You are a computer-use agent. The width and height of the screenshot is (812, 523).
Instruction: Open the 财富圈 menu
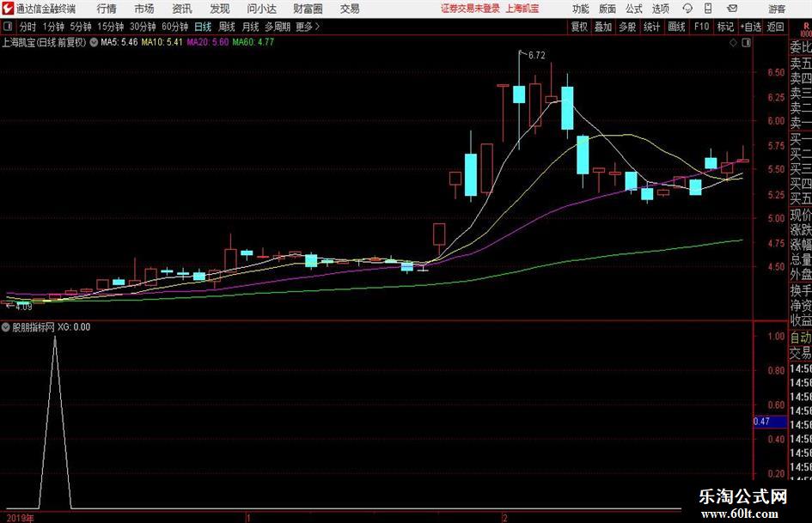[x=308, y=9]
